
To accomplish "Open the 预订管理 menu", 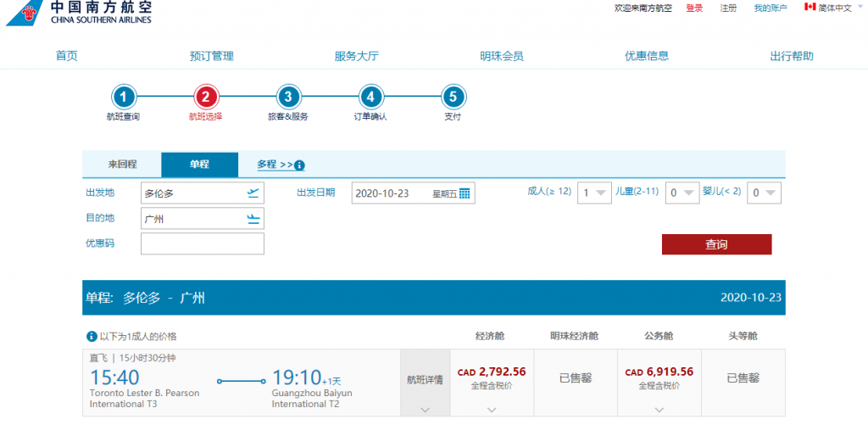I will click(211, 56).
